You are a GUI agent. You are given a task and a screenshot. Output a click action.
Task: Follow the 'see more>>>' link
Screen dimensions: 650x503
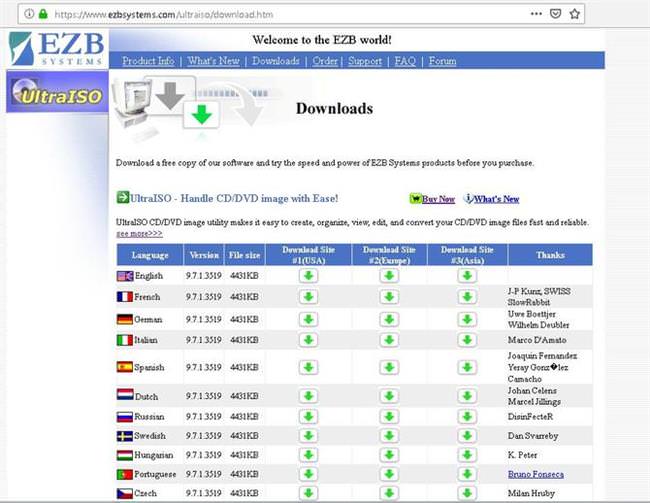(x=139, y=233)
